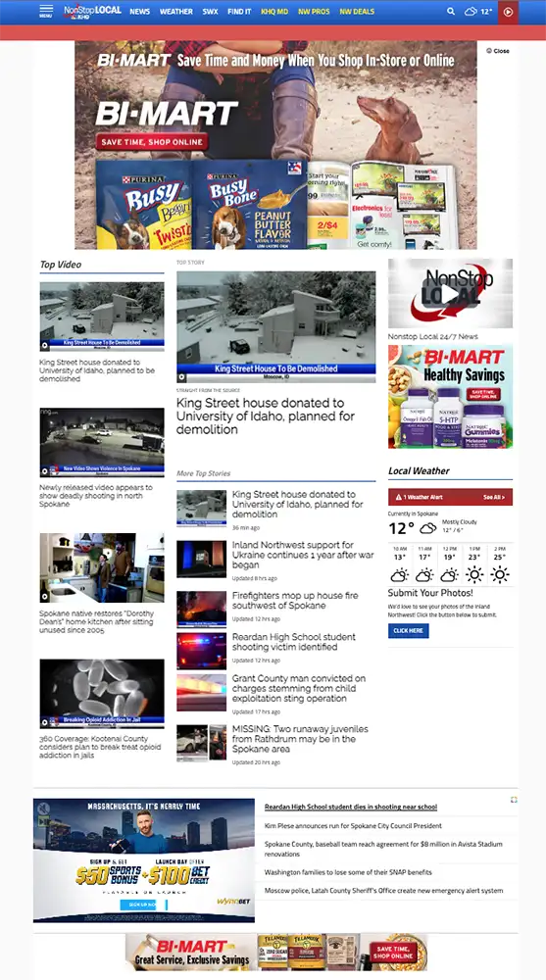Click the search magnifier icon

coord(450,11)
